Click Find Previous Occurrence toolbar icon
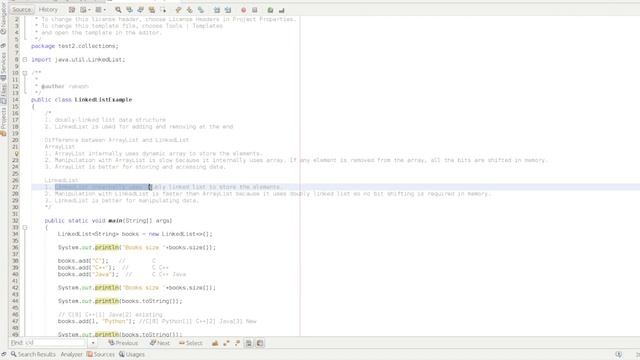Image resolution: width=640 pixels, height=360 pixels. point(129,10)
